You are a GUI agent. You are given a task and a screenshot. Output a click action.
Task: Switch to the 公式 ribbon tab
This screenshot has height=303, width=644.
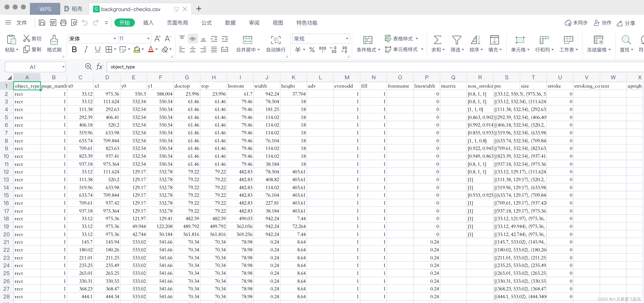coord(206,23)
